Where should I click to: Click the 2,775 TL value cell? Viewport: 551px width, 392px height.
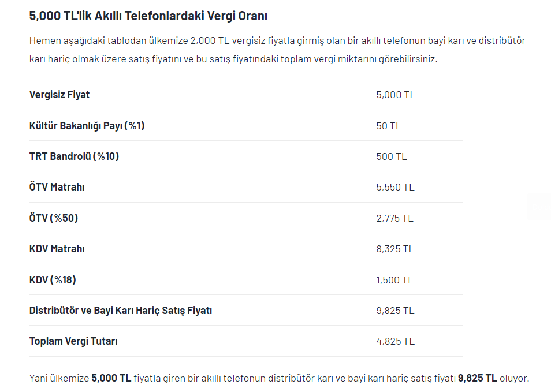coord(395,218)
